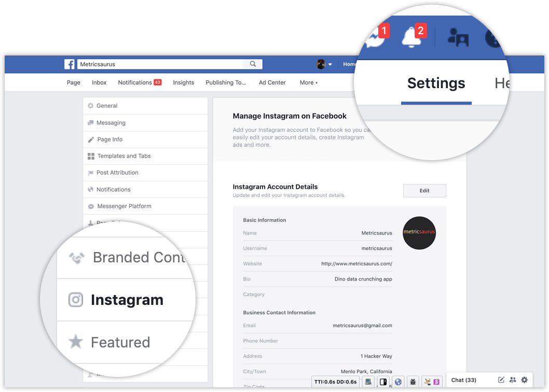This screenshot has height=392, width=549.
Task: Start new message via compose icon
Action: (x=501, y=380)
